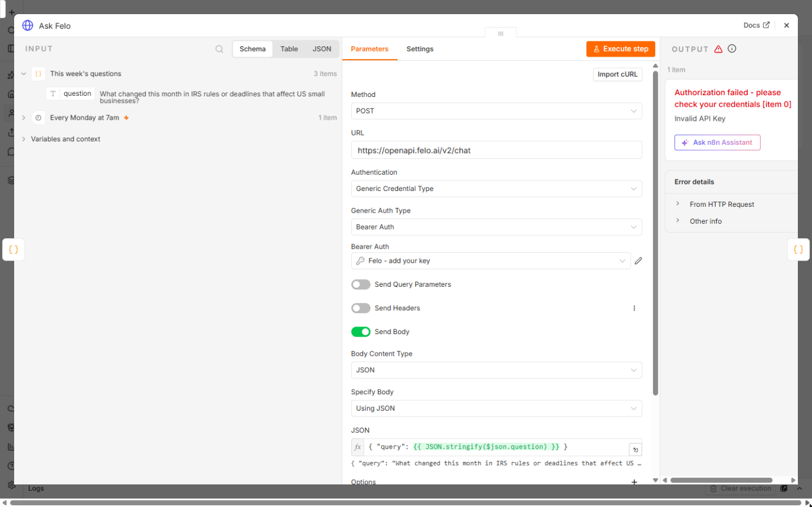Open the three-dot menu beside Send Headers
The width and height of the screenshot is (812, 507).
[634, 308]
